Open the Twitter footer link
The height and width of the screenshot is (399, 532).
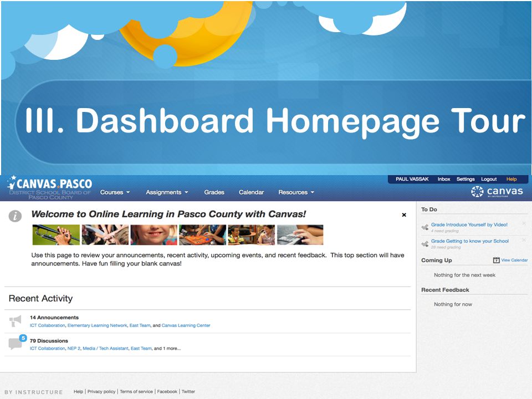coord(188,392)
